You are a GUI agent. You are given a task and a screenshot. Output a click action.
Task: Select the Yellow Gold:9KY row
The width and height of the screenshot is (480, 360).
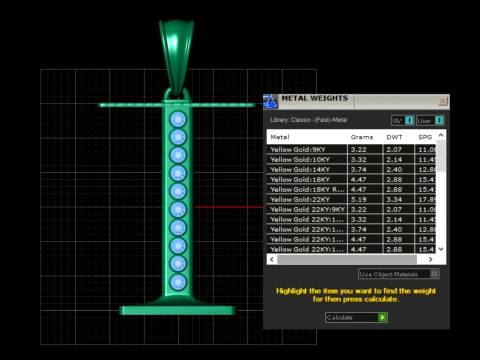click(x=351, y=149)
